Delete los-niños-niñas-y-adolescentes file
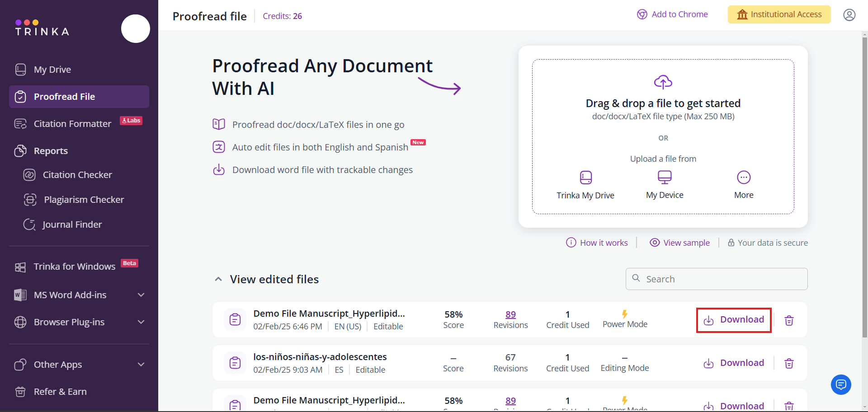Image resolution: width=868 pixels, height=412 pixels. tap(789, 364)
